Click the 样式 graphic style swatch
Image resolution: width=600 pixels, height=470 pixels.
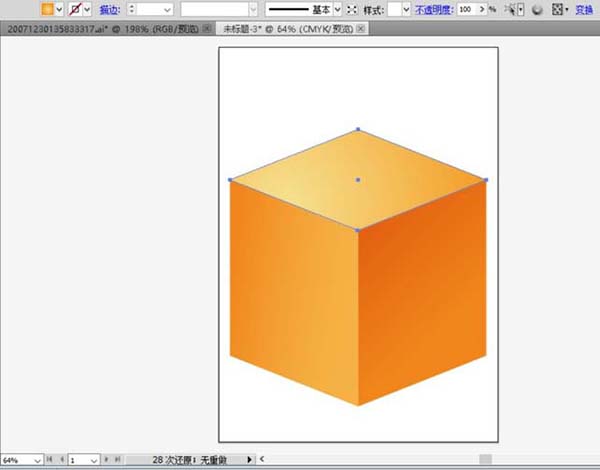(394, 9)
